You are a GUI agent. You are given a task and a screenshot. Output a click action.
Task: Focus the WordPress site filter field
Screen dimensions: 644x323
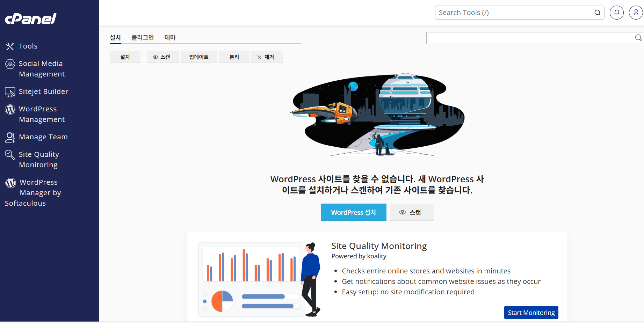(535, 38)
